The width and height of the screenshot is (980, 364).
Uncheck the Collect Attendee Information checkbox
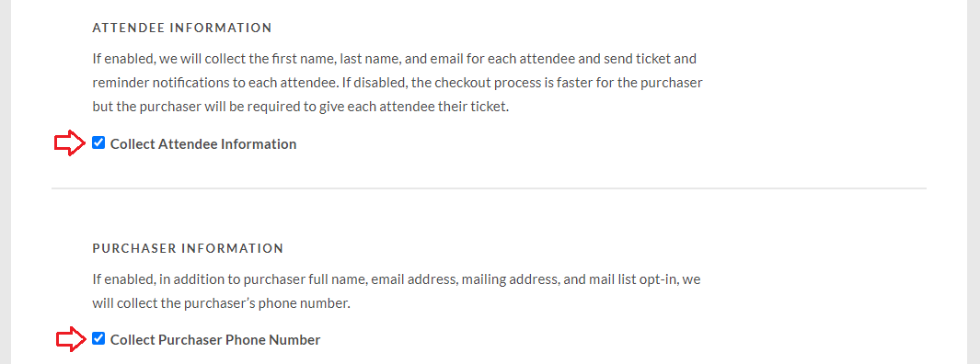[98, 143]
